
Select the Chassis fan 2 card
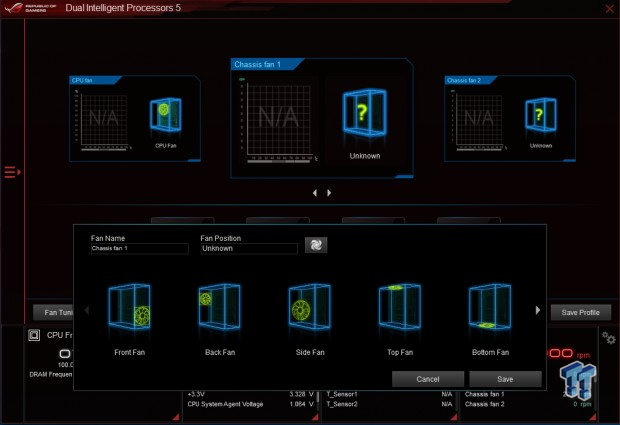click(x=510, y=119)
